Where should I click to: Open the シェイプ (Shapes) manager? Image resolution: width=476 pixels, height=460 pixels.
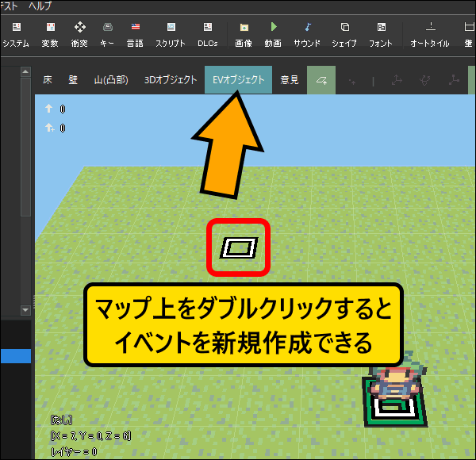pyautogui.click(x=344, y=34)
